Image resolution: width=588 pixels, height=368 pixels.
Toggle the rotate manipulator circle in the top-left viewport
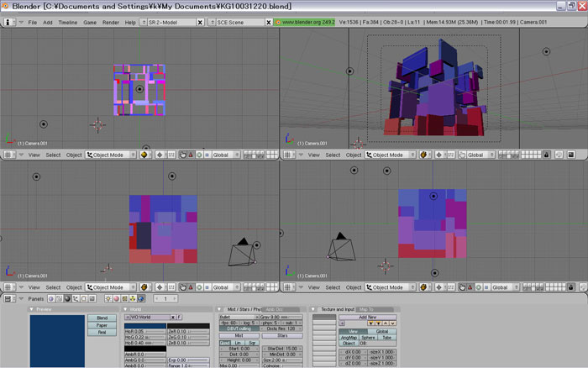(x=199, y=155)
